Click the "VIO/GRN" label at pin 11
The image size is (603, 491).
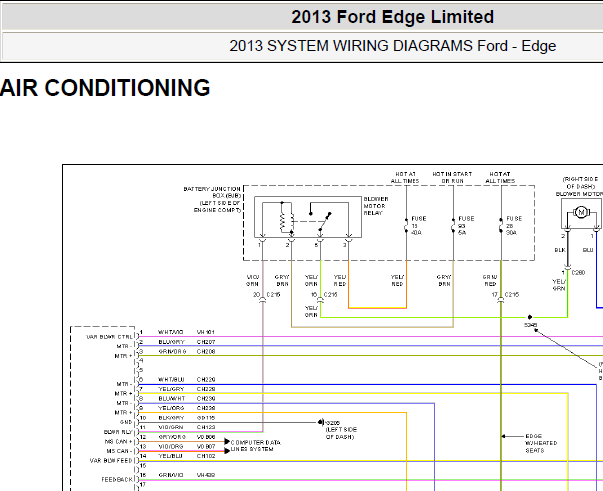pyautogui.click(x=171, y=427)
